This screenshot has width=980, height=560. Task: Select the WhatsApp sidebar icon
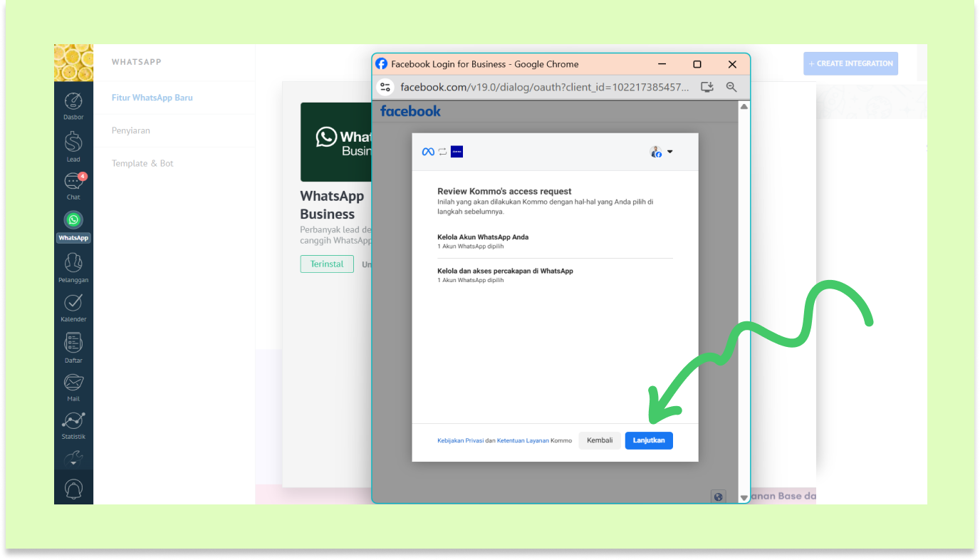pyautogui.click(x=73, y=227)
